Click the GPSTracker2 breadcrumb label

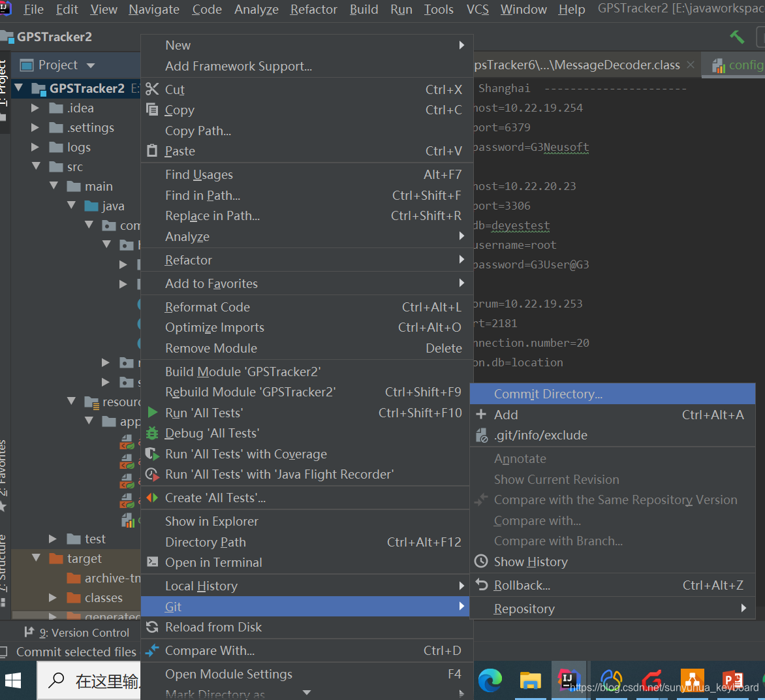click(54, 37)
